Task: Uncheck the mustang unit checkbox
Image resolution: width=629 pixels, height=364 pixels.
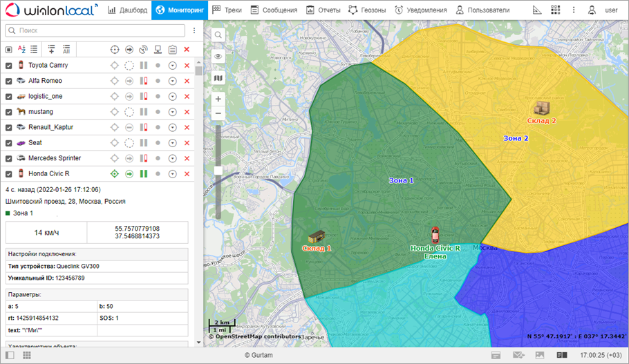Action: point(9,112)
